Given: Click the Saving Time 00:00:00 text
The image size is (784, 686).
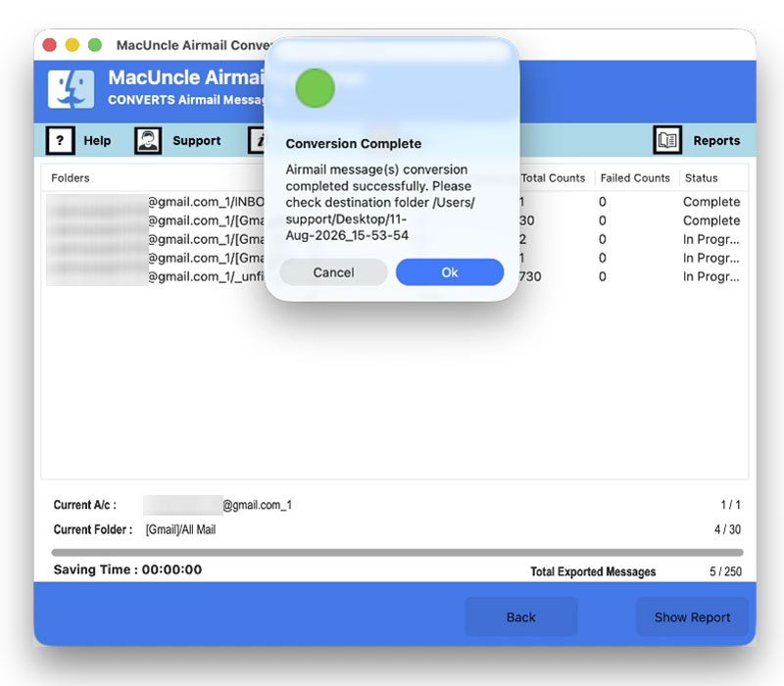Looking at the screenshot, I should [x=128, y=569].
